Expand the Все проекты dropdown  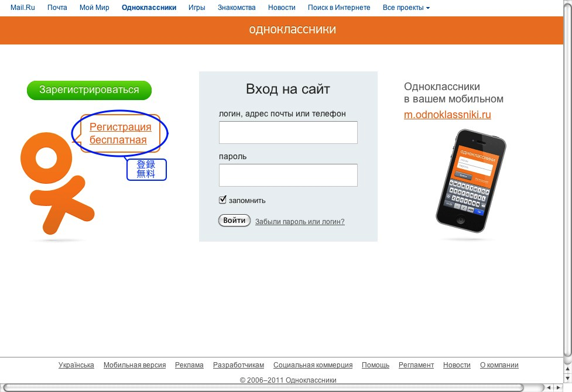pyautogui.click(x=406, y=8)
